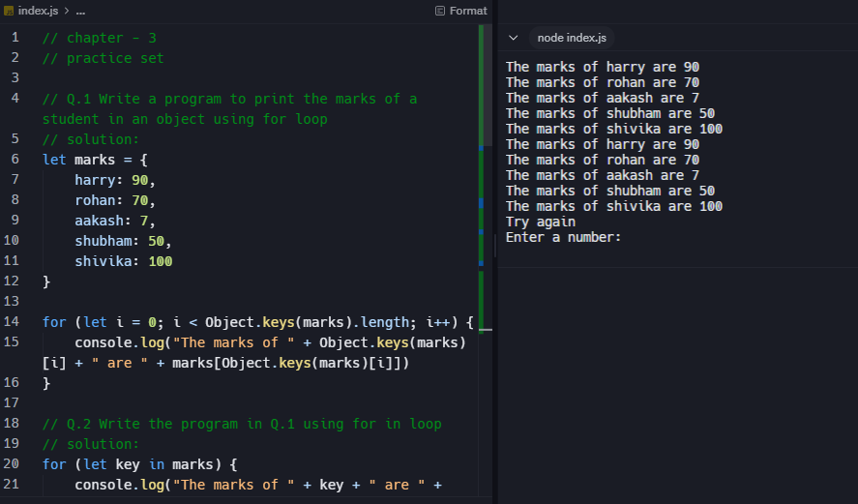Click console.log statement on line 21
Screen dimensions: 858x504
[x=258, y=485]
